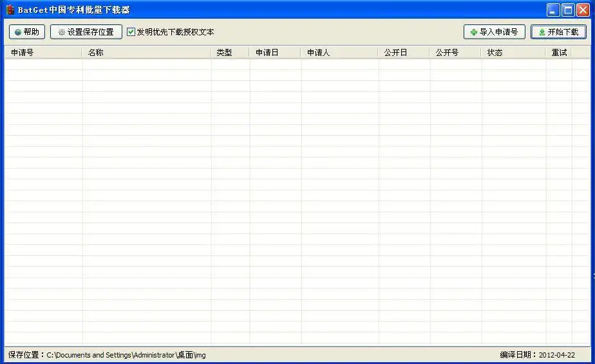Open the 帮助 help button
Viewport: 595px width, 364px height.
tap(27, 32)
